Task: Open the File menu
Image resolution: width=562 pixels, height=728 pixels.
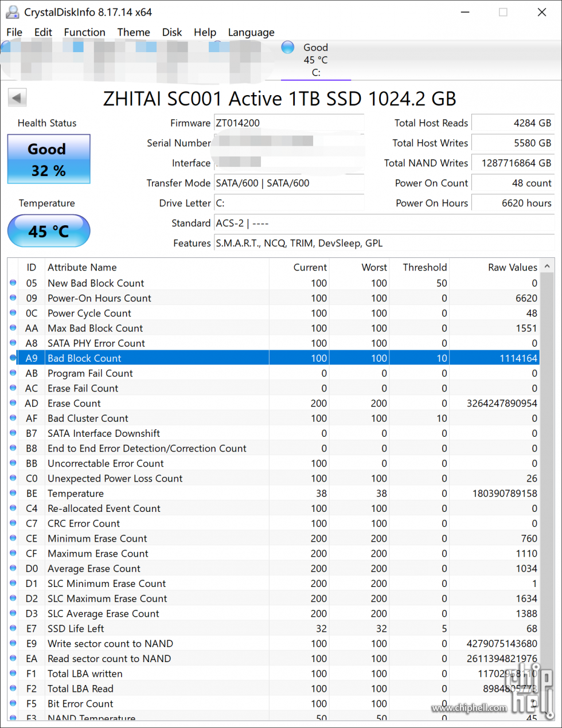Action: (14, 32)
